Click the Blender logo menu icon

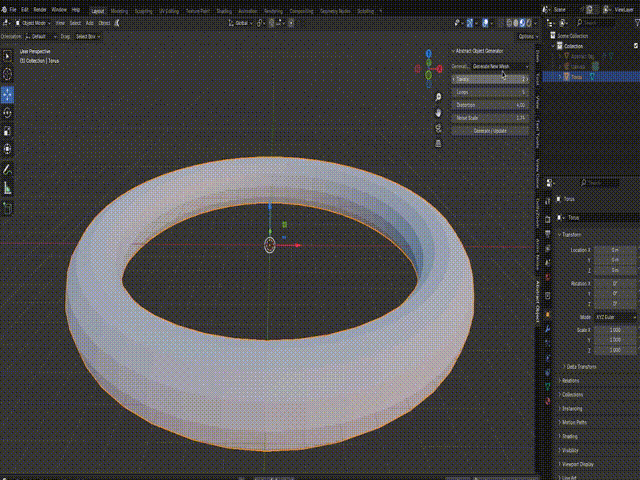coord(4,9)
